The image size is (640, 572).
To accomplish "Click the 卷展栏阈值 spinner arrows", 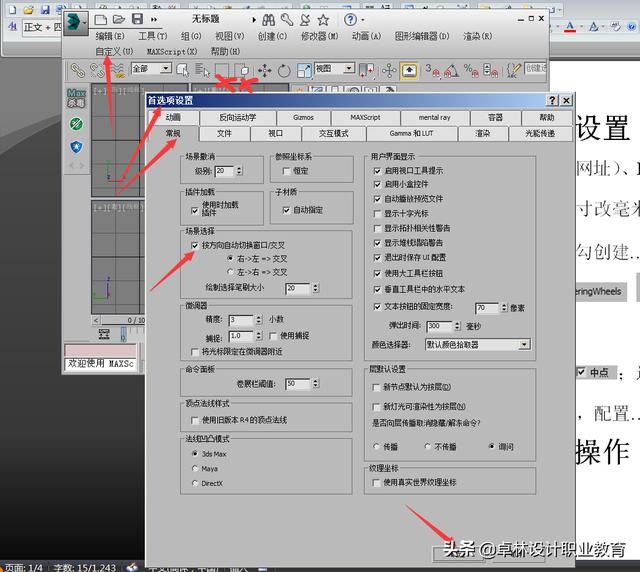I will coord(316,383).
